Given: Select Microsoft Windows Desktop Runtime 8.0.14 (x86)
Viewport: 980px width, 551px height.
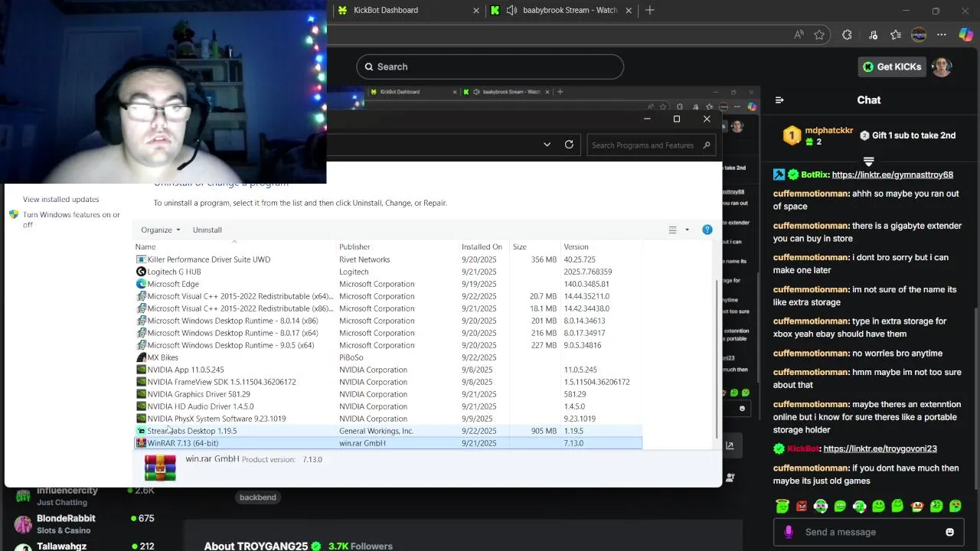Looking at the screenshot, I should pyautogui.click(x=388, y=321).
